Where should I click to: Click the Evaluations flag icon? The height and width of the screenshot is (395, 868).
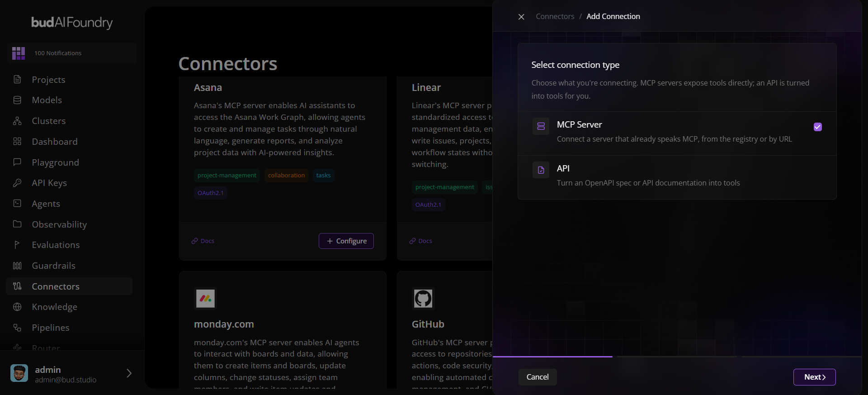coord(17,245)
